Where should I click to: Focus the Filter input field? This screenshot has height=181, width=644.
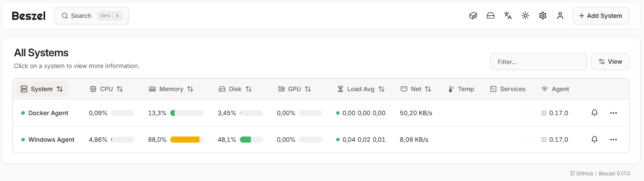tap(539, 61)
